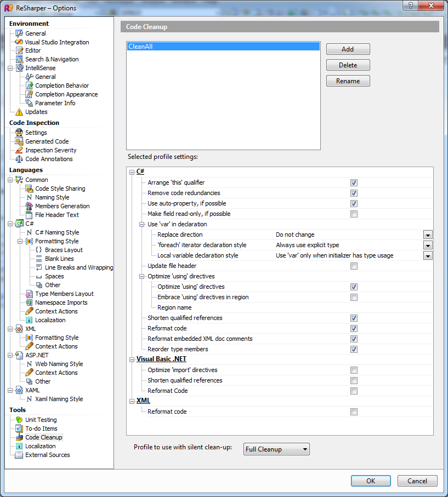The height and width of the screenshot is (497, 448).
Task: Collapse Formatting Style node under C#
Action: point(20,241)
